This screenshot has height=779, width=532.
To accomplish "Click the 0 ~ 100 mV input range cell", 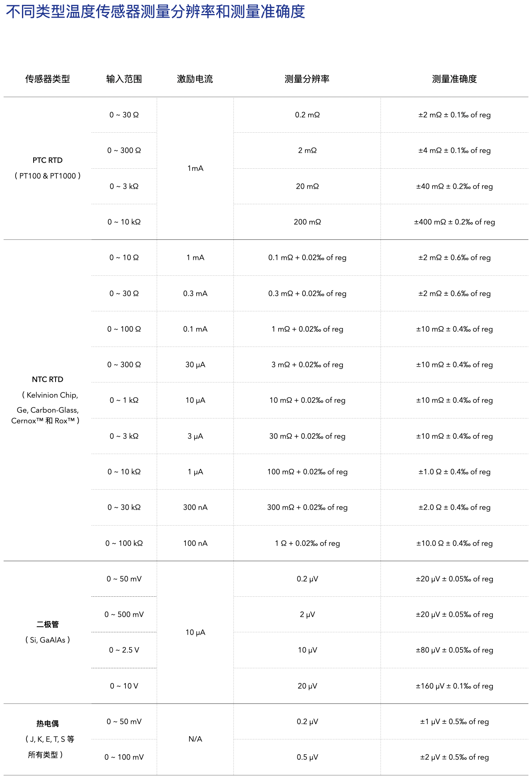I will click(124, 757).
